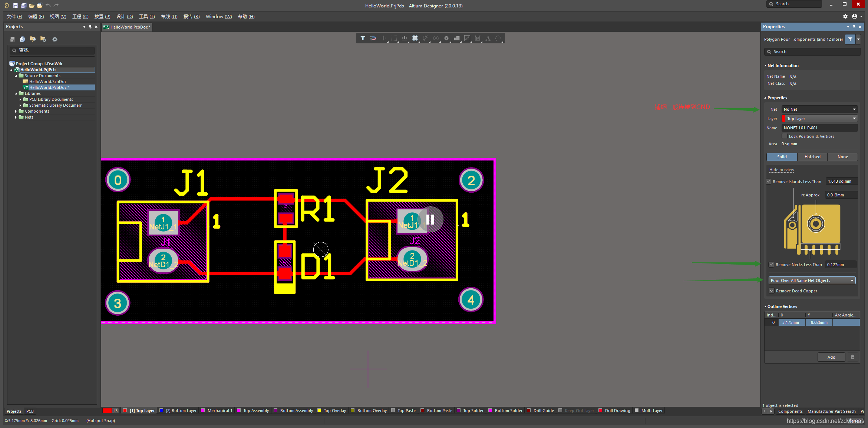Select None fill mode
868x428 pixels.
point(842,157)
